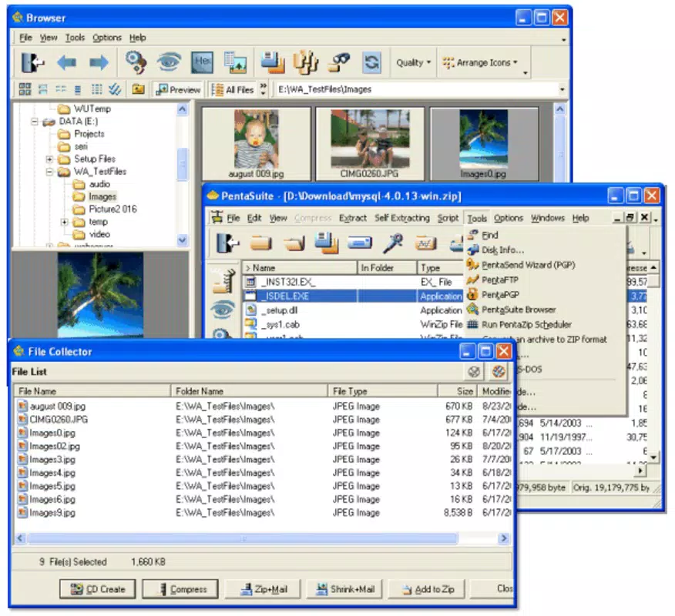Click the eye view icon in PentaSuite sidebar
The width and height of the screenshot is (675, 616).
(223, 310)
